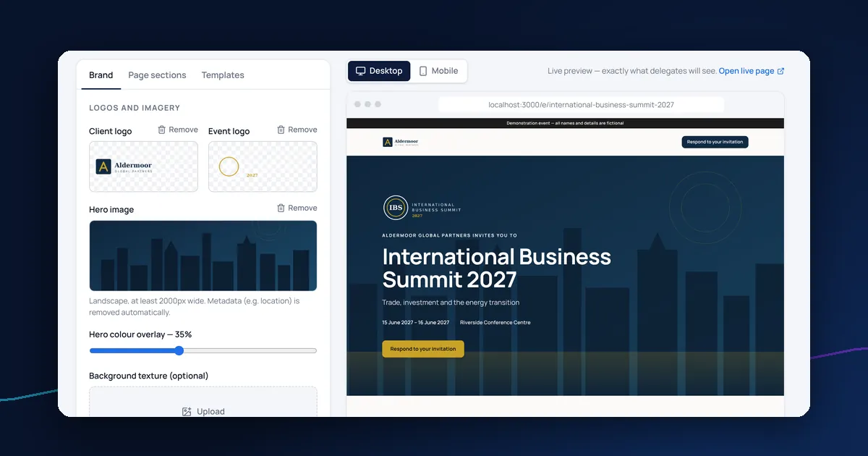Switch preview to Desktop view
Screen dimensions: 868x456
tap(379, 71)
